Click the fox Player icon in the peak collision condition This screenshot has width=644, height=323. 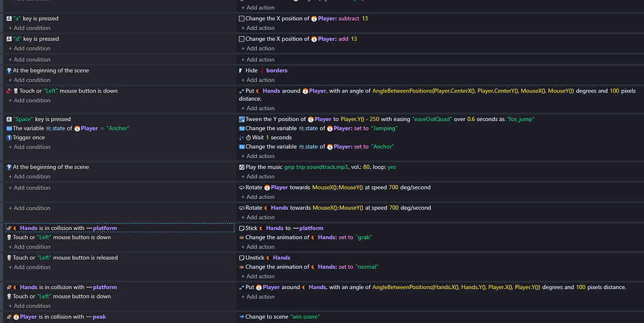pos(16,317)
